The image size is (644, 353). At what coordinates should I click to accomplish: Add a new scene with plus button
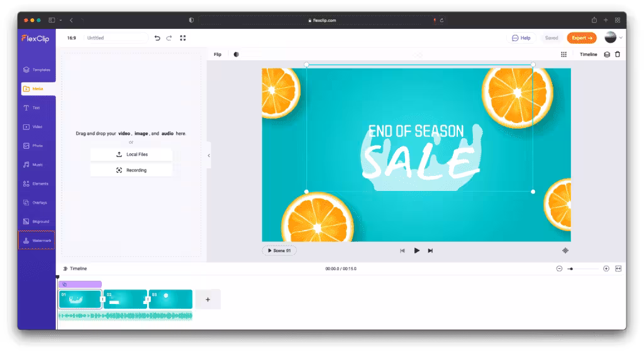click(x=208, y=300)
